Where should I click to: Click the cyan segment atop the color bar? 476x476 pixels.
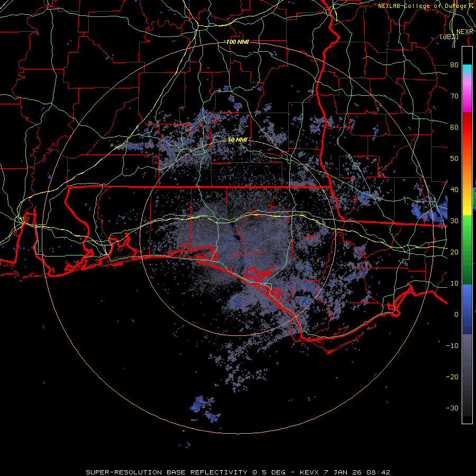(x=467, y=69)
